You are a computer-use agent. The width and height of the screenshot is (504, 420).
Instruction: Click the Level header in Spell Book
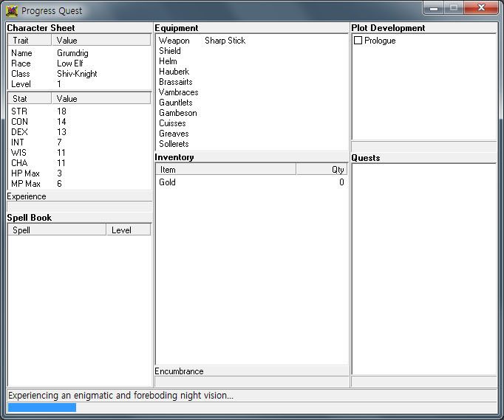(129, 230)
